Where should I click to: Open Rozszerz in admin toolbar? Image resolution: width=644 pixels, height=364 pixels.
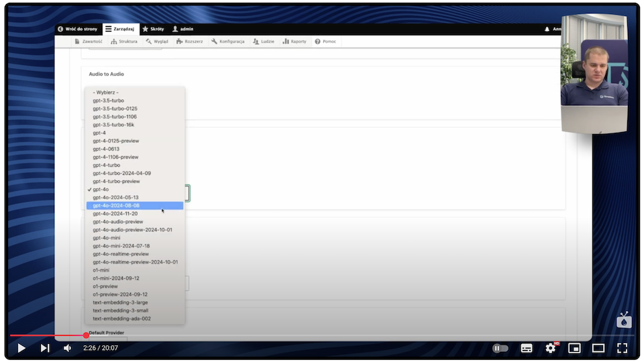pyautogui.click(x=190, y=42)
